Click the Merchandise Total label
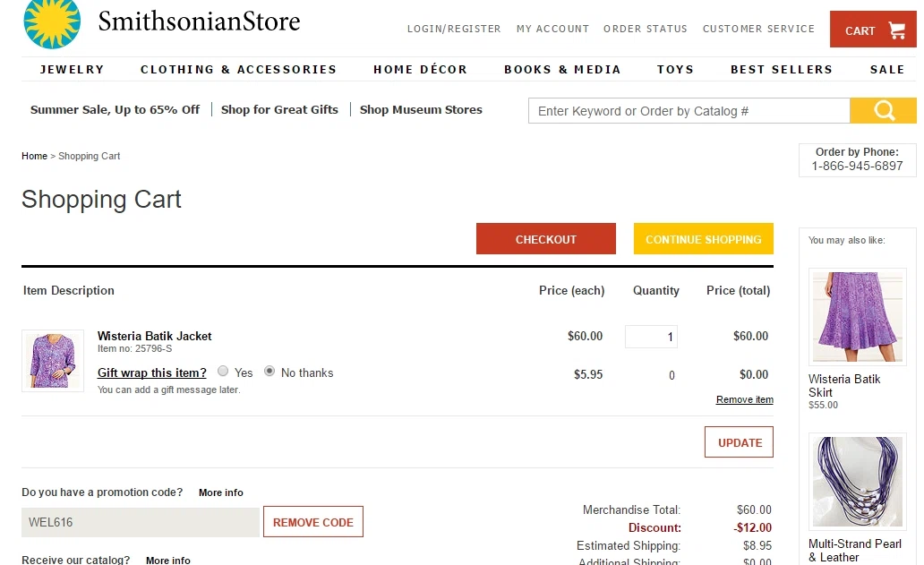This screenshot has width=924, height=565. [x=631, y=509]
